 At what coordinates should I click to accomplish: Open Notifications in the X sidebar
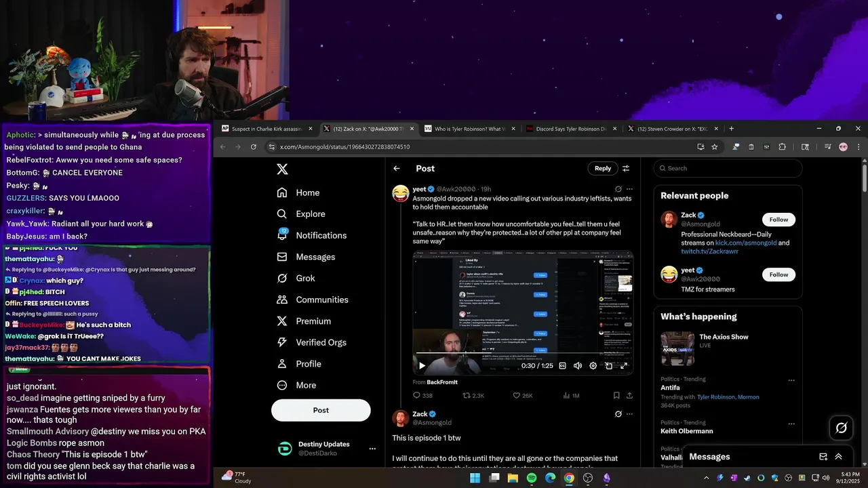pos(312,235)
